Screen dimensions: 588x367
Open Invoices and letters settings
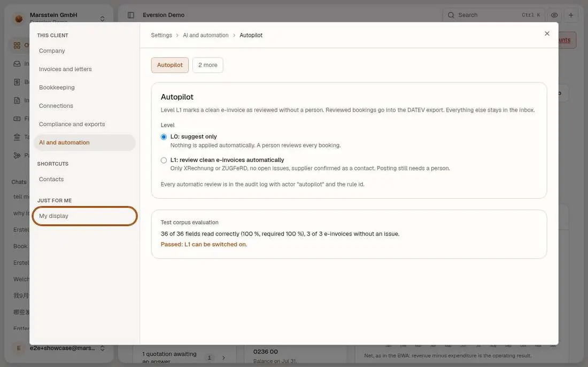(84, 69)
